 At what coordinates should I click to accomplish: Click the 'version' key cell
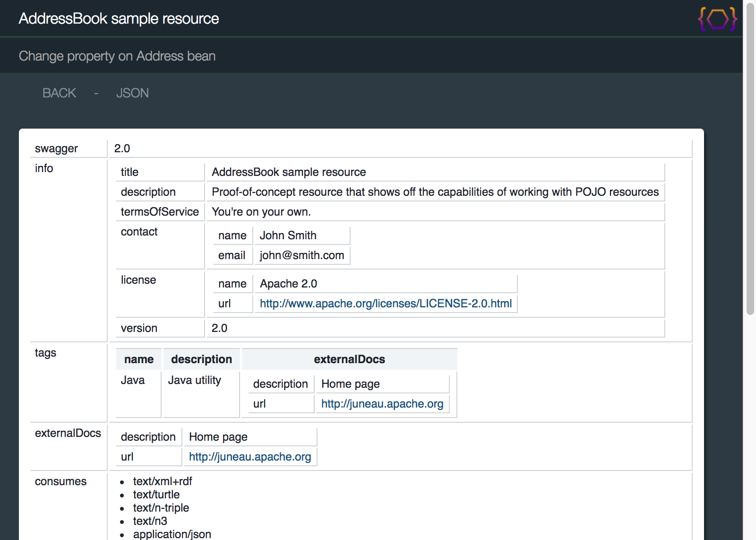(160, 328)
